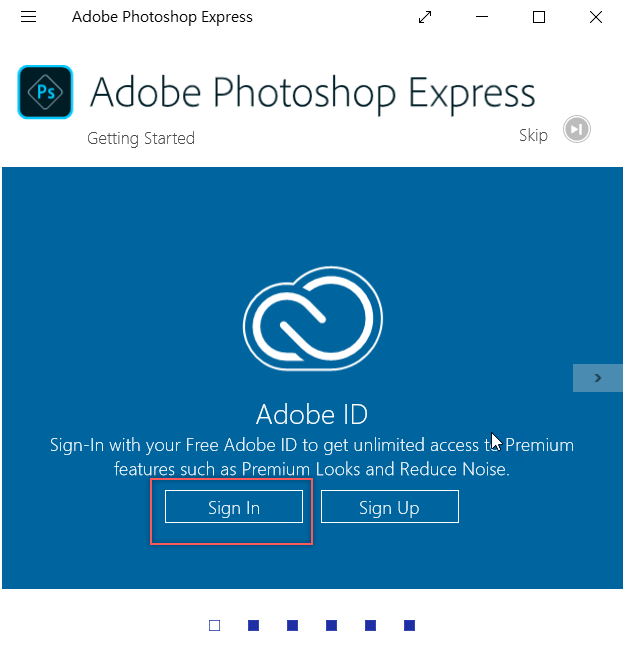The image size is (625, 661).
Task: Select the fourth page indicator dot
Action: (331, 626)
